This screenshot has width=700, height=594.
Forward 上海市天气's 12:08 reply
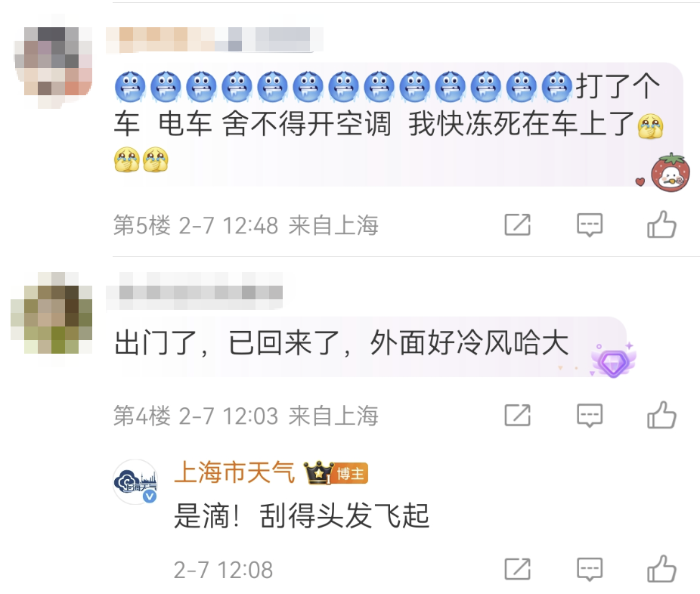[x=518, y=569]
